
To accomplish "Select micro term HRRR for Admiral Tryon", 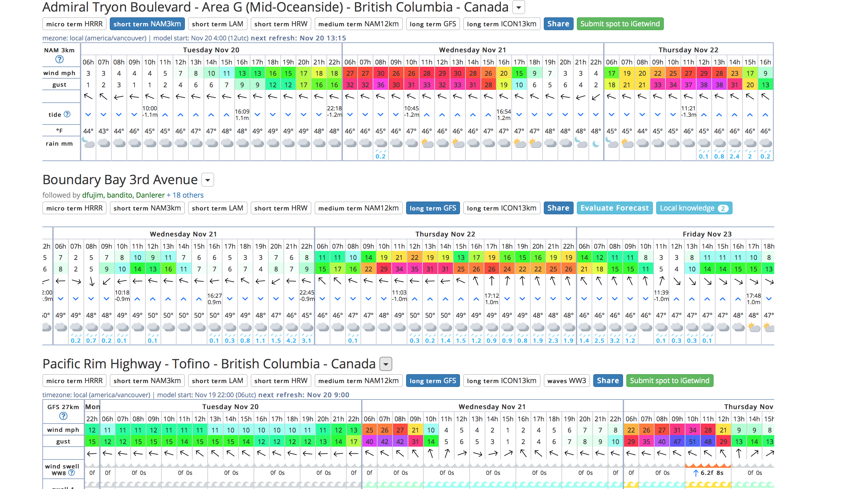I will 74,24.
